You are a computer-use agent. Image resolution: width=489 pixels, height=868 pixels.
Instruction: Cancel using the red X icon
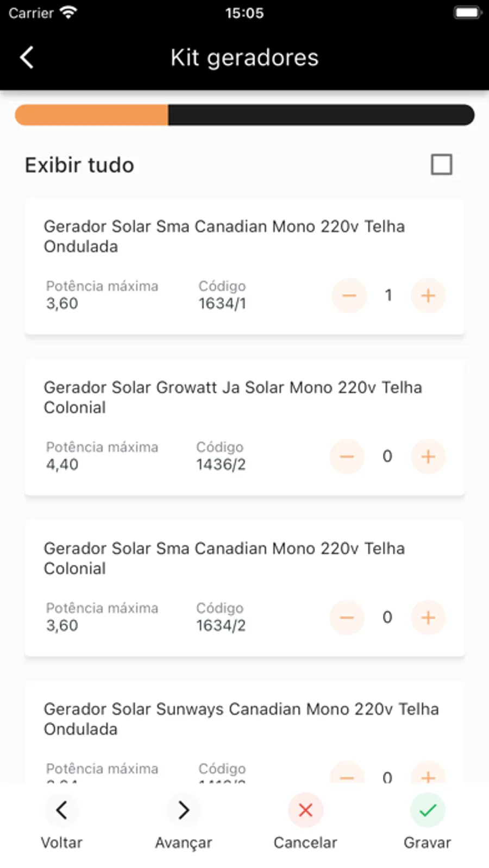point(305,810)
